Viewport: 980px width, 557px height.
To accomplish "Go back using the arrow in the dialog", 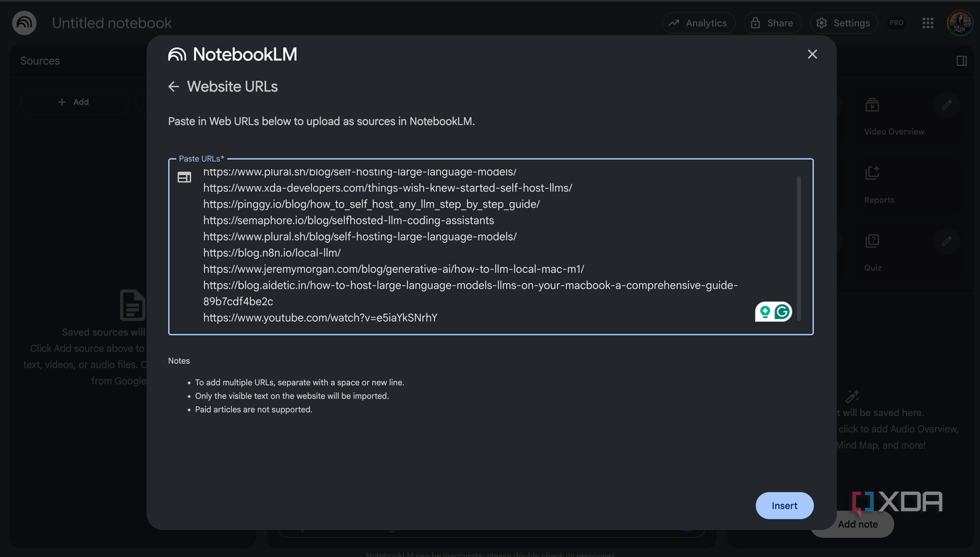I will coord(173,86).
